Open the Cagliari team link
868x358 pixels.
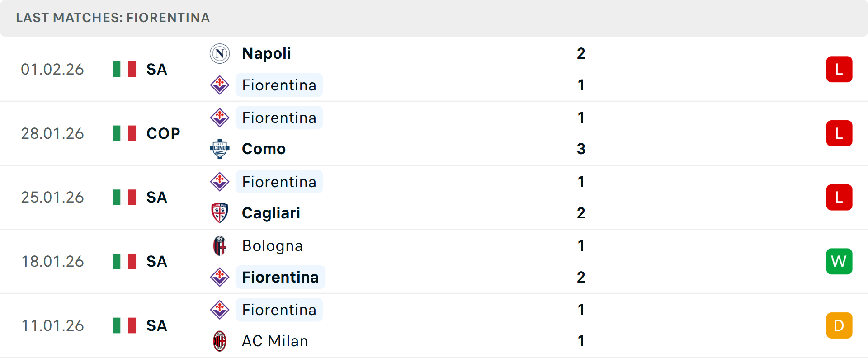pyautogui.click(x=271, y=213)
